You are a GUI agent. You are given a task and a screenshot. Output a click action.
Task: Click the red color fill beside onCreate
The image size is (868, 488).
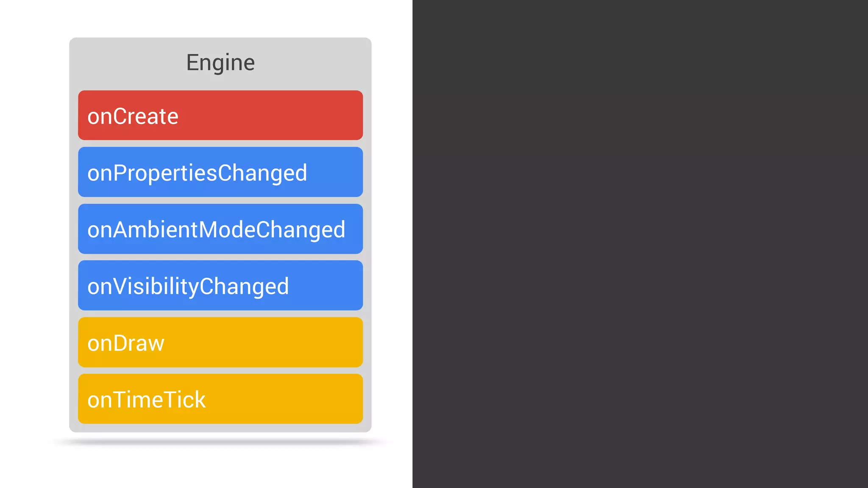[x=271, y=115]
